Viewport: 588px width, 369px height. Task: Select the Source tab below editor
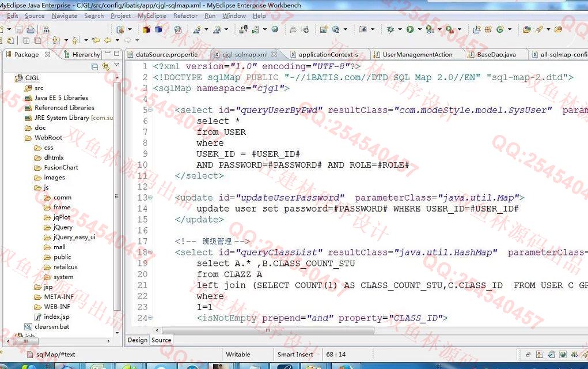[161, 340]
